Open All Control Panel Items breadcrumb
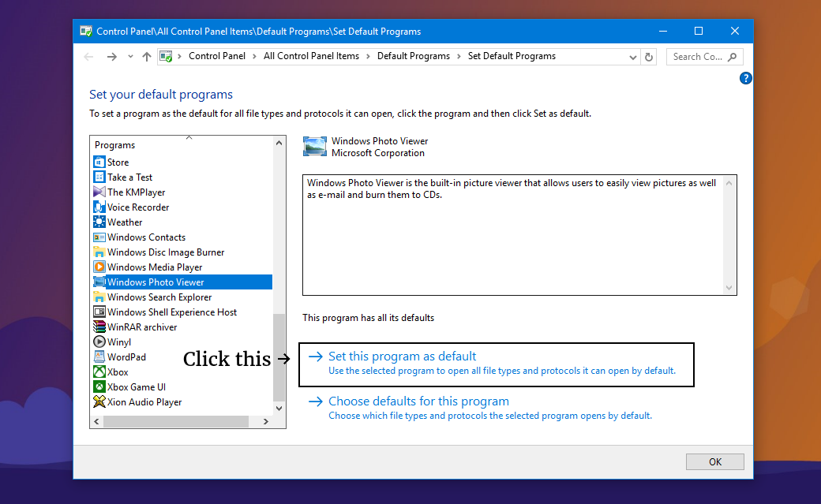 (311, 56)
